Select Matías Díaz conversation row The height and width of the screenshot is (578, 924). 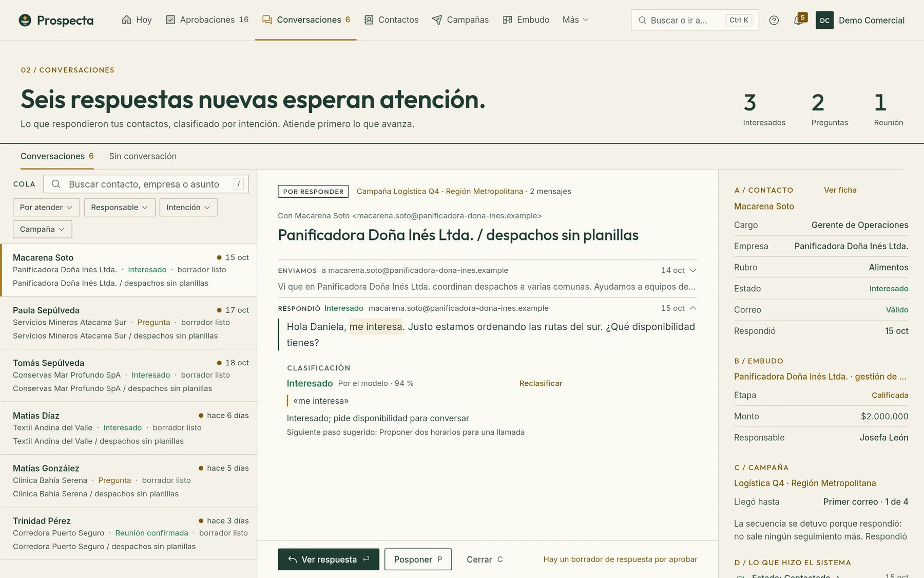pos(128,428)
